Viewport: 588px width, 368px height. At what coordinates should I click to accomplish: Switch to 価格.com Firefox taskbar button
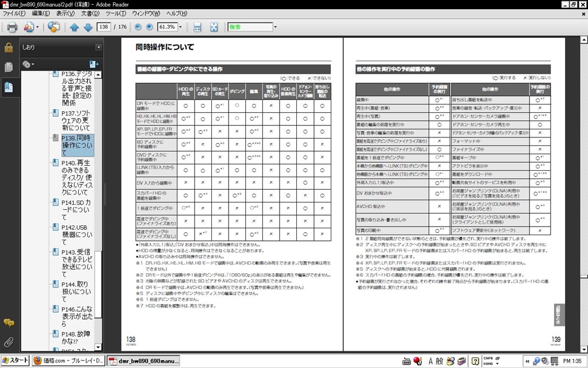(68, 361)
